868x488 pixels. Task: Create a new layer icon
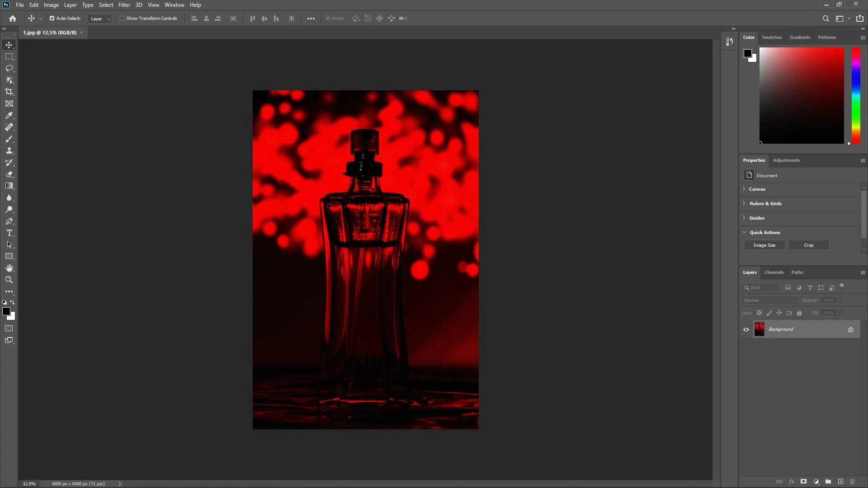pos(840,482)
